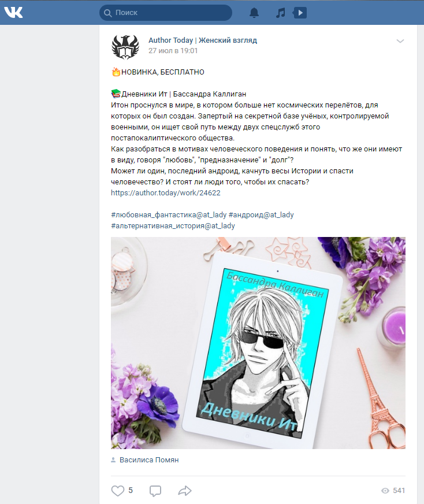Open hashtag #любовная_фантастика@at_lady
The height and width of the screenshot is (504, 424).
(x=168, y=214)
